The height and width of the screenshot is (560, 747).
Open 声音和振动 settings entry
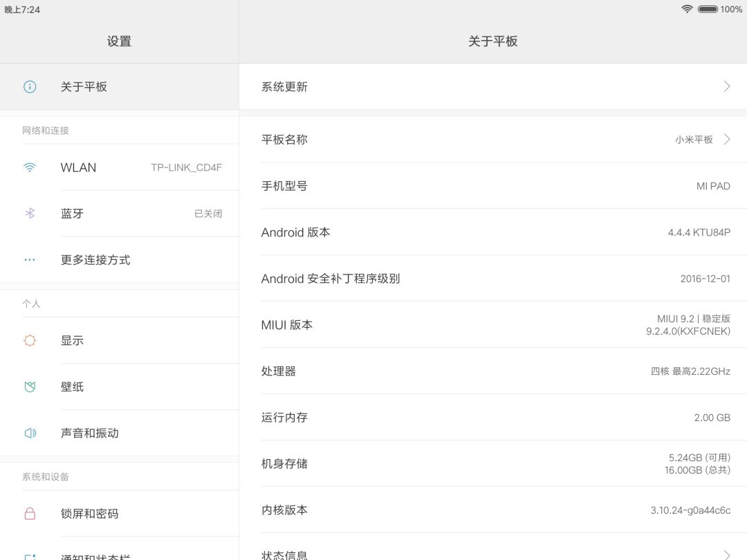[x=119, y=433]
